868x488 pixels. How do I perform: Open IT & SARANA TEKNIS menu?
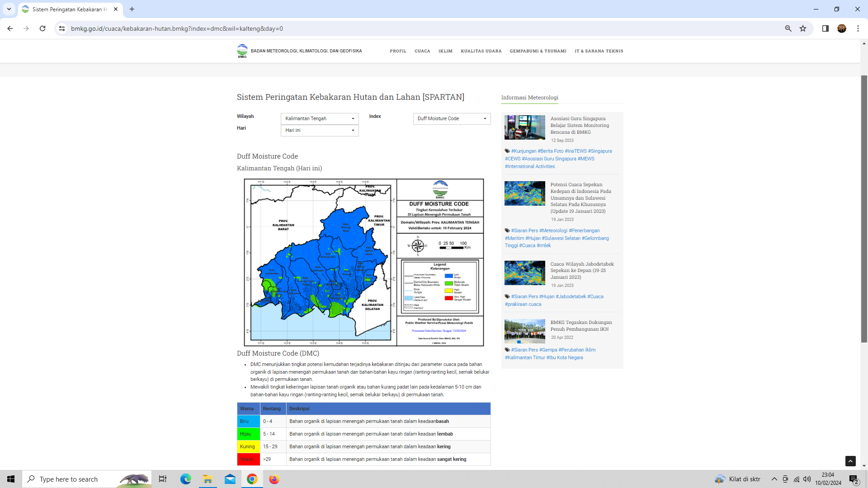[599, 51]
